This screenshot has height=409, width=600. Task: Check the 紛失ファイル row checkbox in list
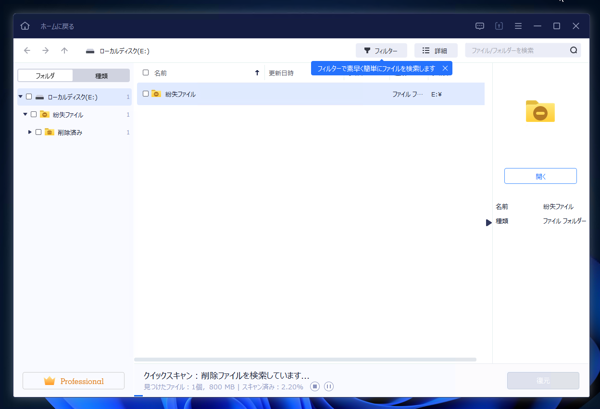tap(145, 93)
